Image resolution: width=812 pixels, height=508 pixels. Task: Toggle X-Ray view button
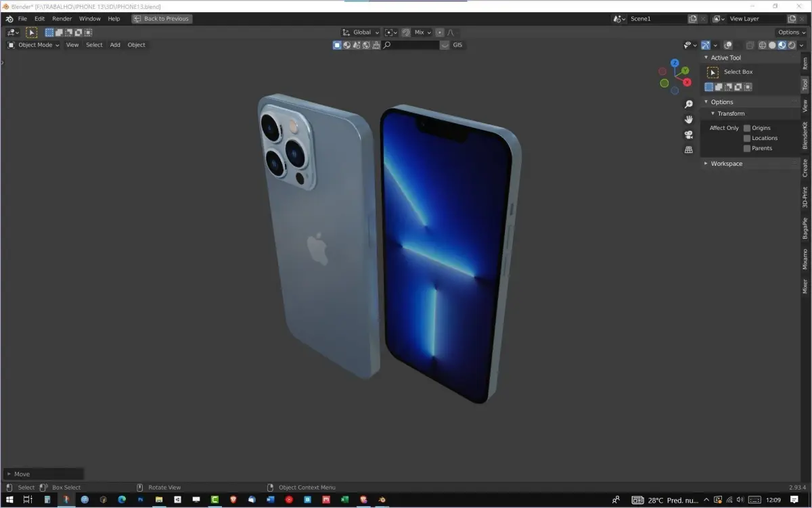pos(750,45)
